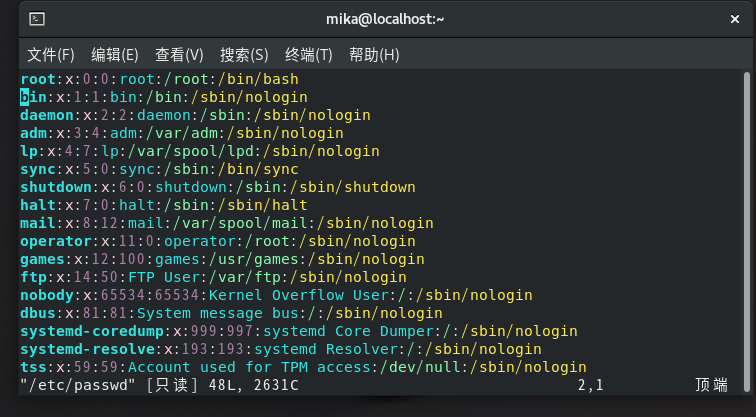Image resolution: width=756 pixels, height=417 pixels.
Task: Click the shutdown username at line start
Action: (x=56, y=187)
